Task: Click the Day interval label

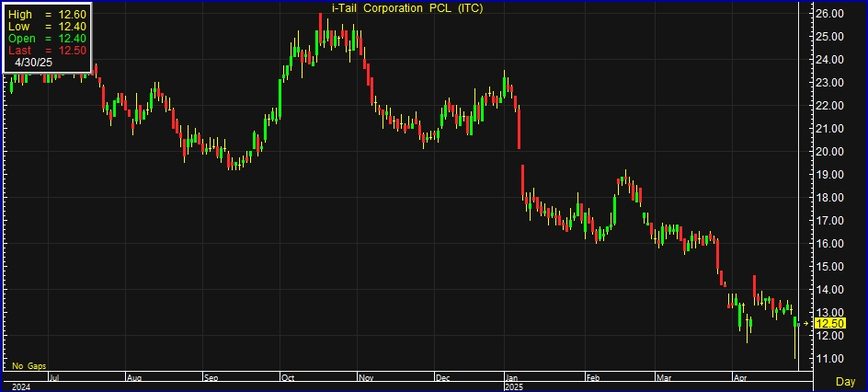Action: [x=845, y=382]
